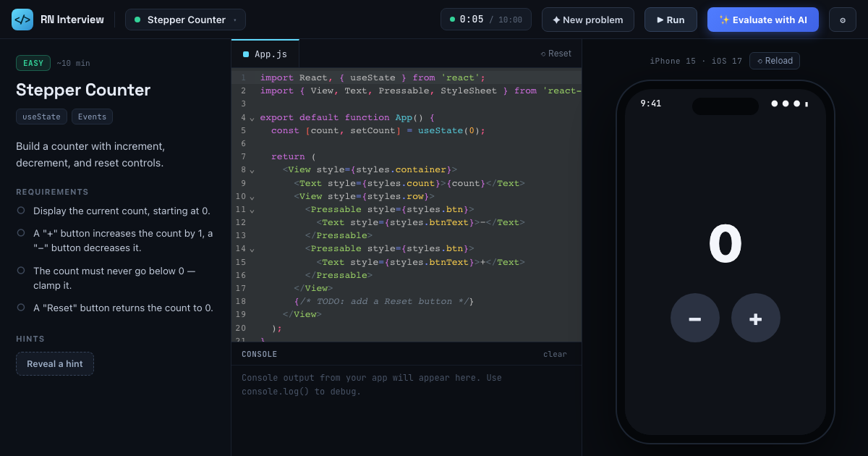Click the RN Interview logo icon
The image size is (868, 456).
click(22, 20)
